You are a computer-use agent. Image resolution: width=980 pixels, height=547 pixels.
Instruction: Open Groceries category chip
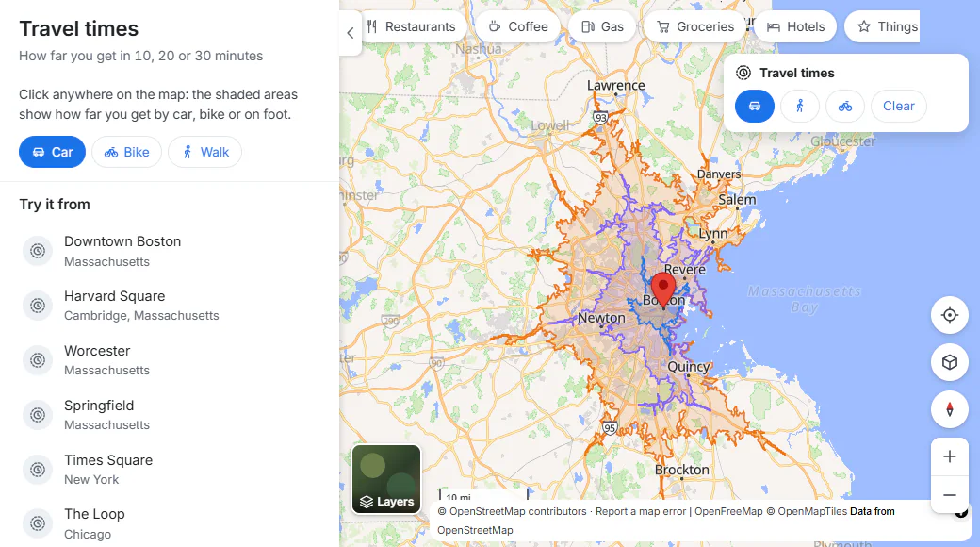coord(695,27)
